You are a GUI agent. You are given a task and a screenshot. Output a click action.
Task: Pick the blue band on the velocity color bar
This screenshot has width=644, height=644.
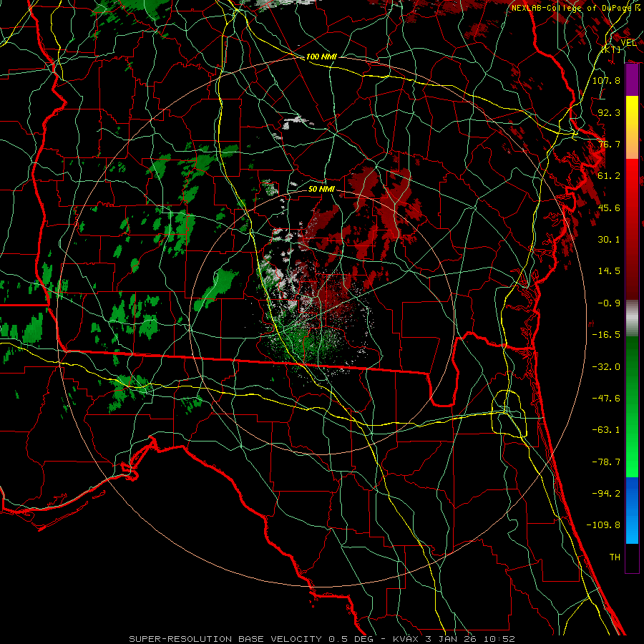[x=632, y=510]
